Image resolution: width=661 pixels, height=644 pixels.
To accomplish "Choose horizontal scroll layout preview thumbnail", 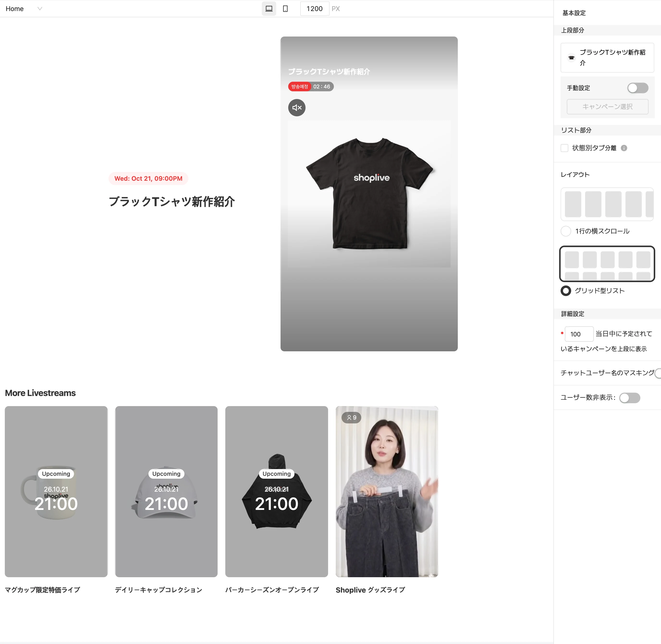I will (607, 204).
